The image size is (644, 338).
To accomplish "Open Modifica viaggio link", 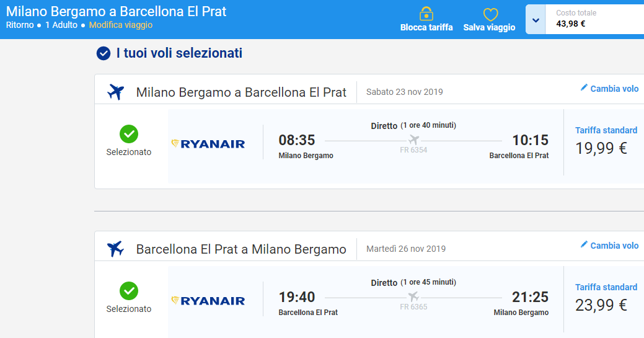I will tap(121, 25).
